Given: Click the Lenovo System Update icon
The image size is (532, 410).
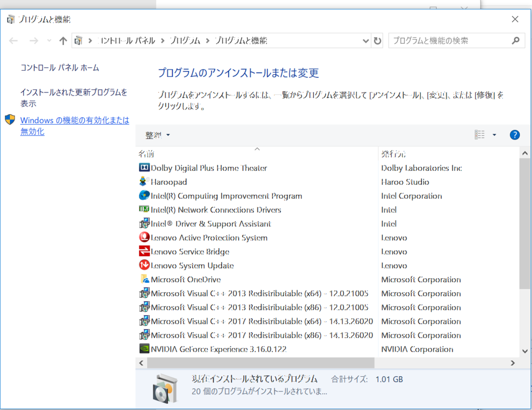Looking at the screenshot, I should (144, 265).
